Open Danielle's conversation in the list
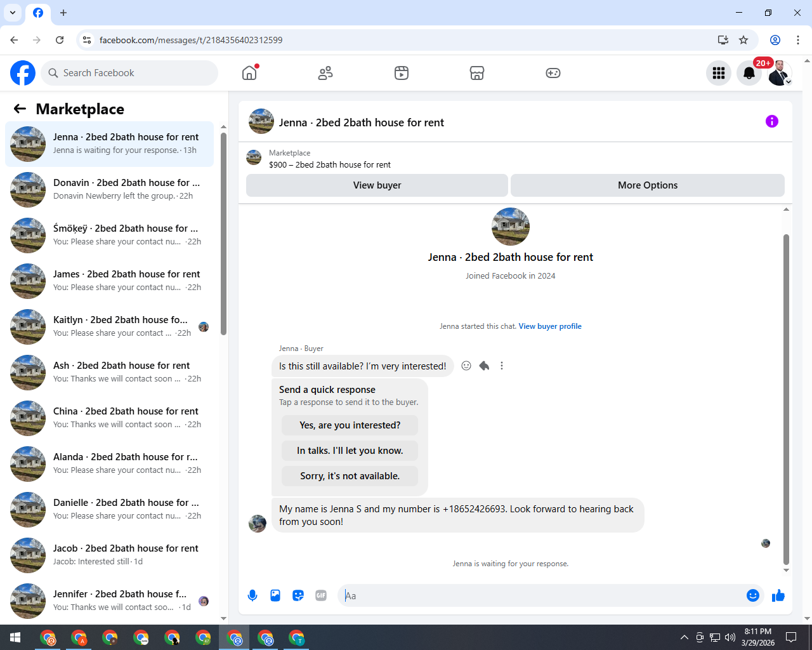812x650 pixels. pyautogui.click(x=109, y=510)
